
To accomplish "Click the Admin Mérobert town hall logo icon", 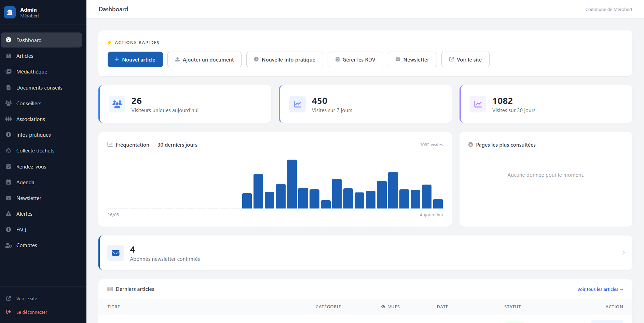I will 10,12.
